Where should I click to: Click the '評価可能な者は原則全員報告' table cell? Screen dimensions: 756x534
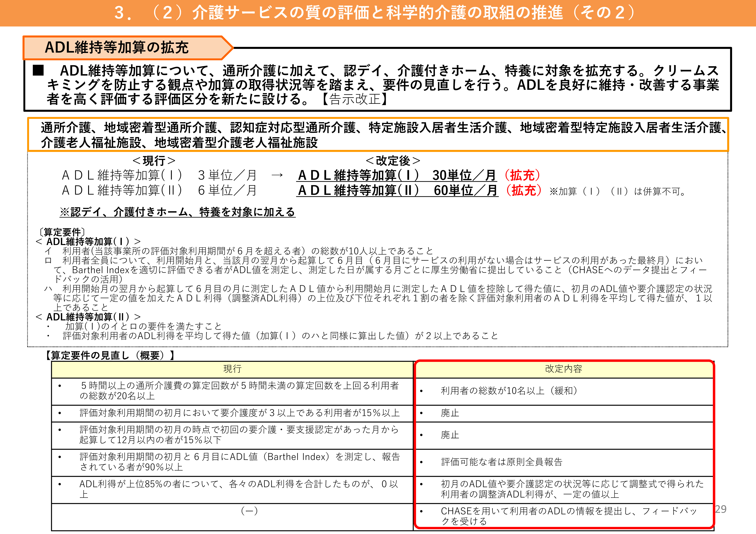tap(501, 462)
